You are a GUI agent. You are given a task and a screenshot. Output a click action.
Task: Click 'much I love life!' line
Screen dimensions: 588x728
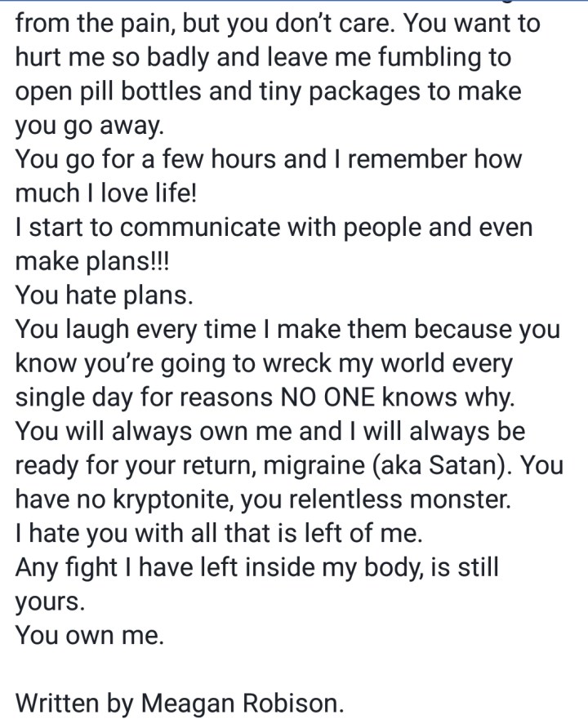point(102,193)
